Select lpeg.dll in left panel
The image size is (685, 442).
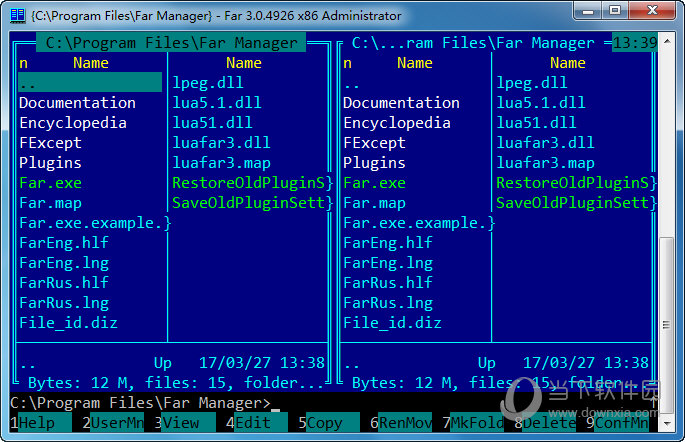[x=208, y=83]
